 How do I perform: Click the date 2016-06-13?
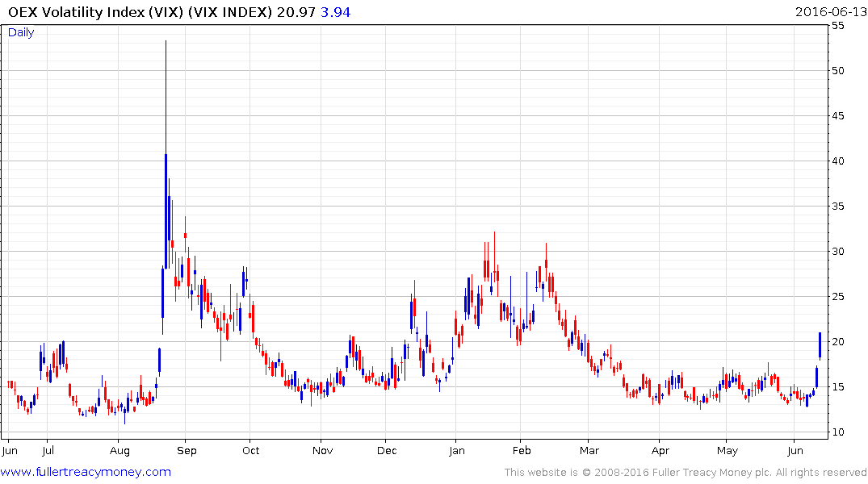click(831, 12)
